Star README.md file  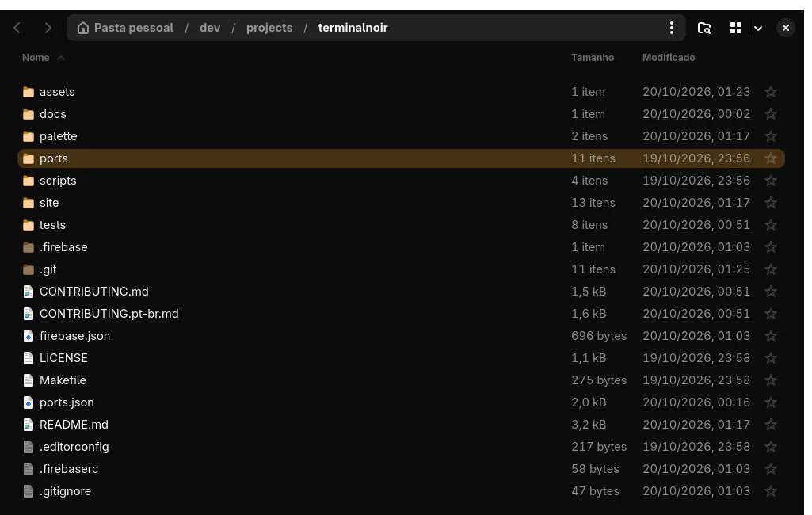click(x=771, y=425)
